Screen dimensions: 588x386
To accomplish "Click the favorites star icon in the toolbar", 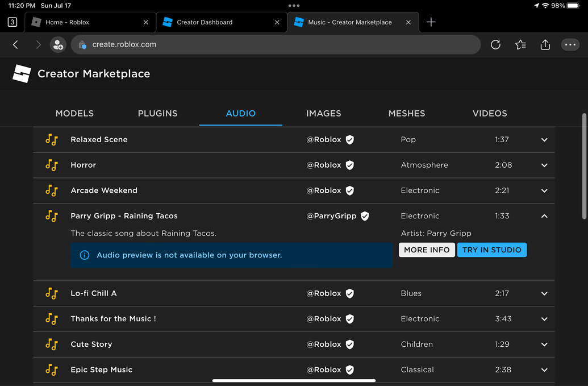I will point(520,44).
